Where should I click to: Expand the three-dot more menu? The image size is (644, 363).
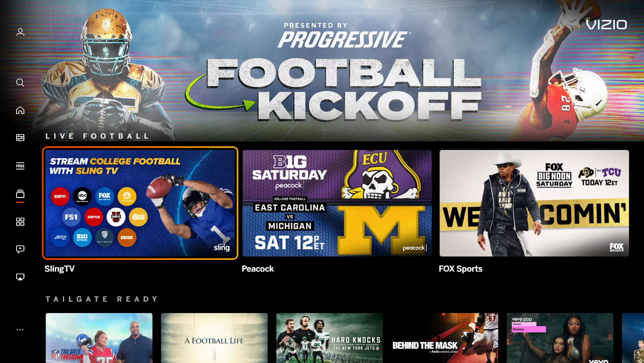[20, 330]
